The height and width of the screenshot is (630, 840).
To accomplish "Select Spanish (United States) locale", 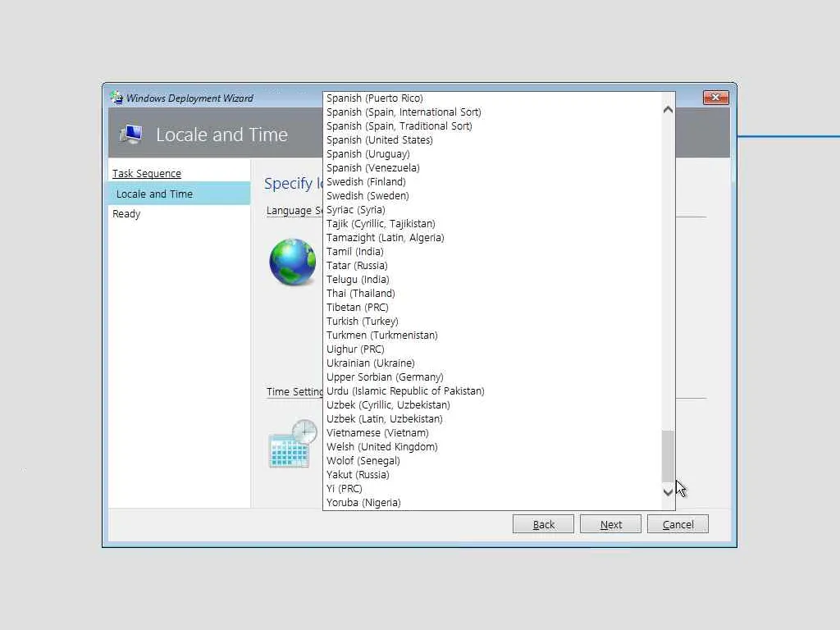I will [x=493, y=139].
